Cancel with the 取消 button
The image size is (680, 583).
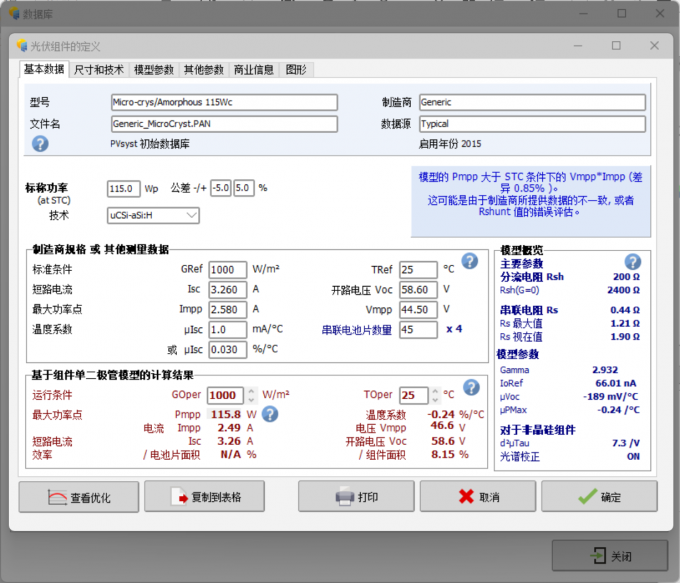click(x=477, y=497)
